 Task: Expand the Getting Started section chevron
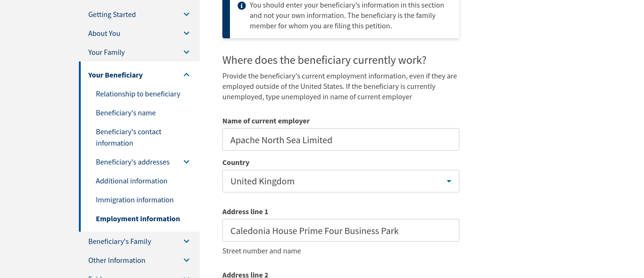coord(186,15)
